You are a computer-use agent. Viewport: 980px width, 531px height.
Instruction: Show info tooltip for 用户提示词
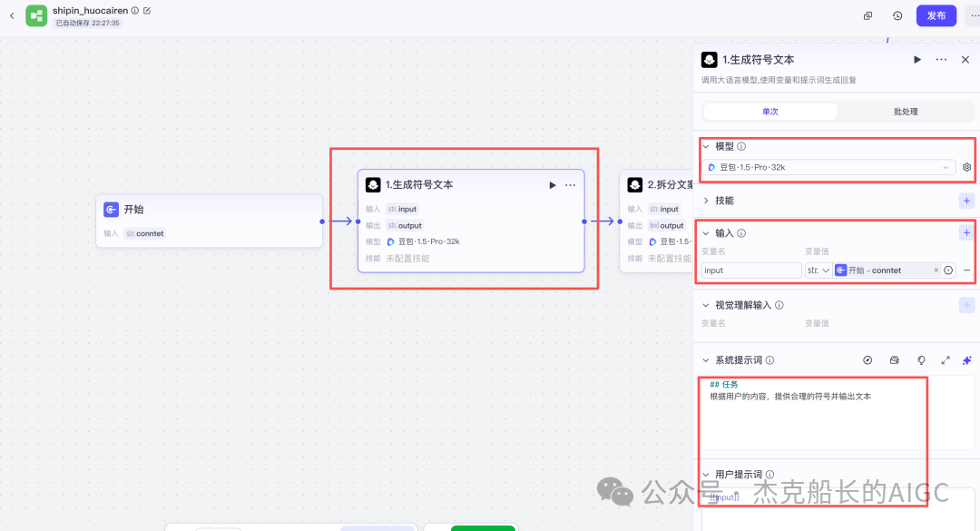click(770, 475)
